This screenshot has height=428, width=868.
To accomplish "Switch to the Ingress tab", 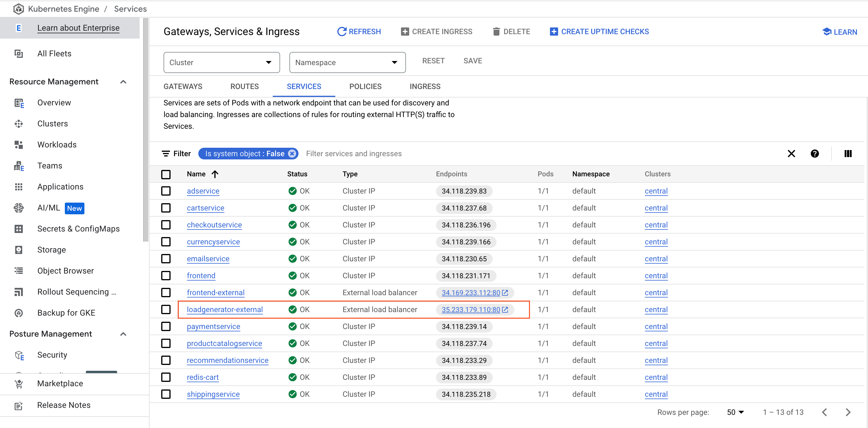I will click(x=425, y=86).
